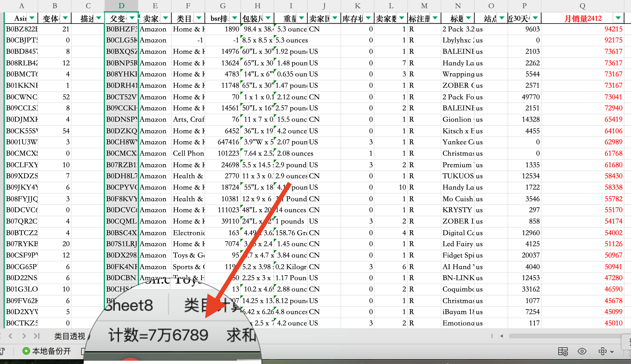The width and height of the screenshot is (631, 364).
Task: Go to next sheet tab arrow
Action: tap(24, 336)
